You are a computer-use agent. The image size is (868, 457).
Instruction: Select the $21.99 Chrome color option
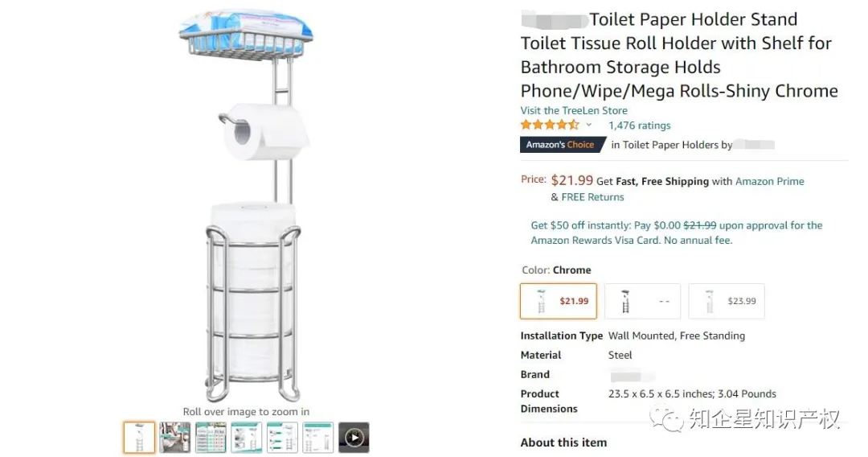pos(559,301)
